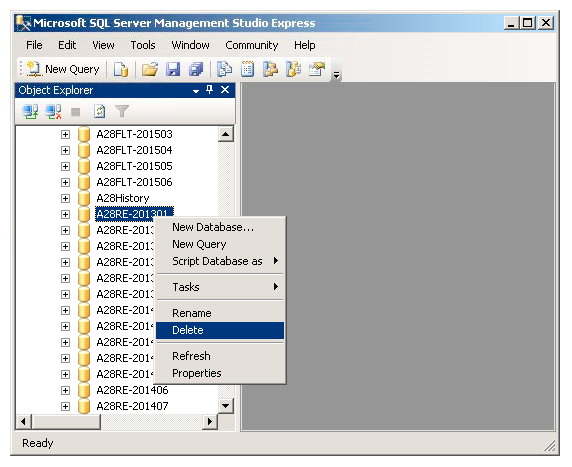Image resolution: width=572 pixels, height=467 pixels.
Task: Click the database icon next to A28RE-201301
Action: [x=84, y=214]
